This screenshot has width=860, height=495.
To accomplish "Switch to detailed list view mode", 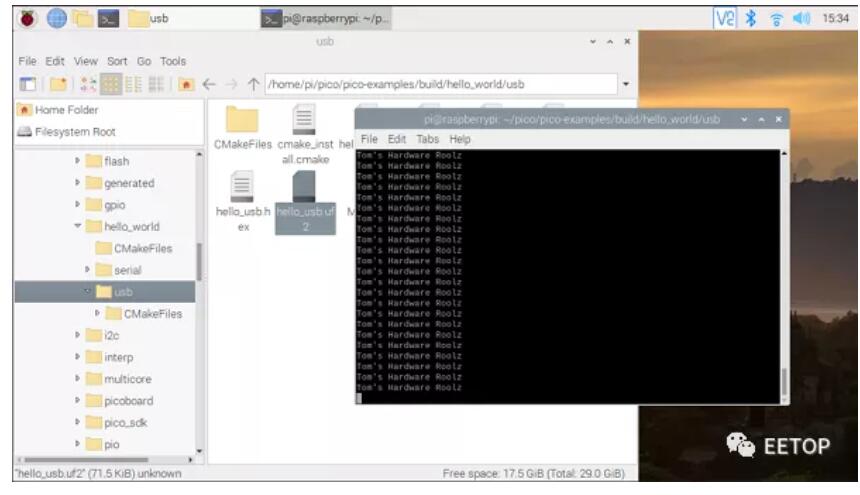I will coord(156,84).
